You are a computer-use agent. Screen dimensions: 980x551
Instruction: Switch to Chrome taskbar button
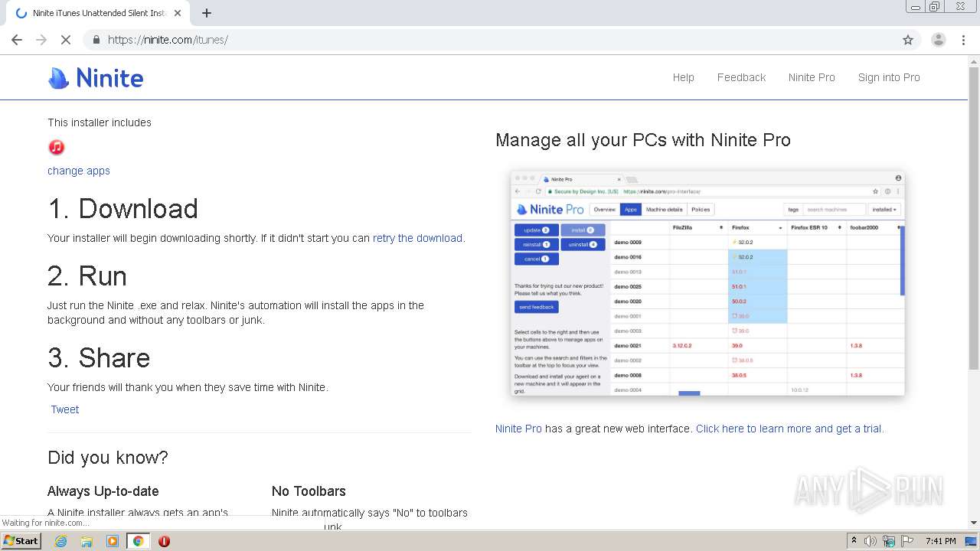[138, 541]
